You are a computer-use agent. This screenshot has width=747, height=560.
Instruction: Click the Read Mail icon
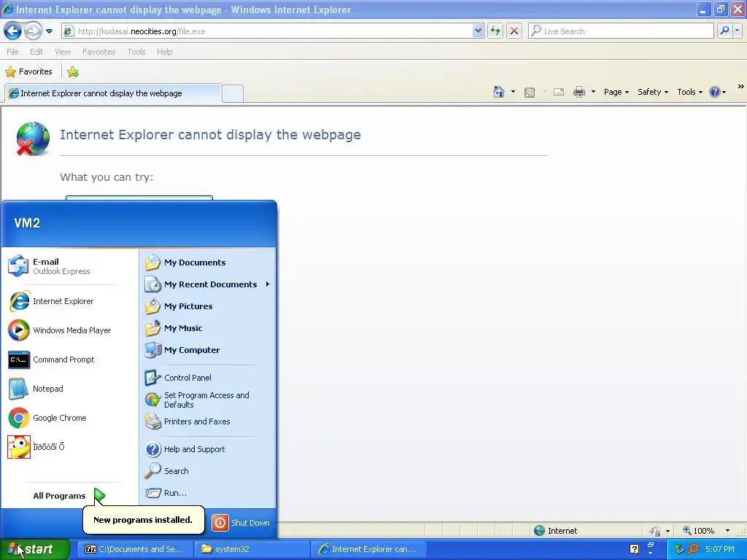pyautogui.click(x=559, y=92)
